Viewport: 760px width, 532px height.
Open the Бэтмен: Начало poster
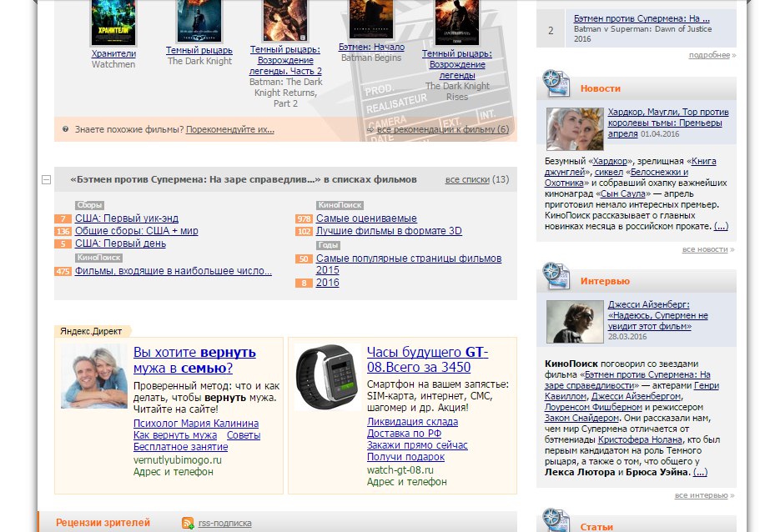(371, 19)
